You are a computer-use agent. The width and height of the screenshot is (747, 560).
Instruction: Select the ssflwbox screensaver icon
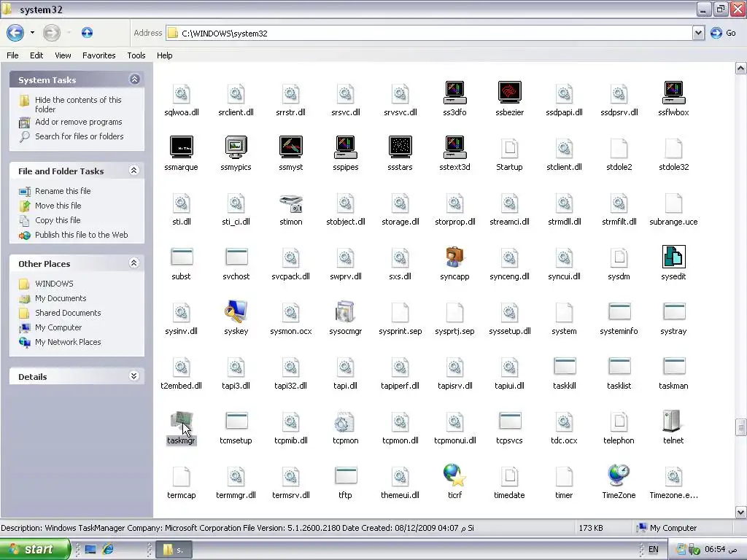point(673,93)
